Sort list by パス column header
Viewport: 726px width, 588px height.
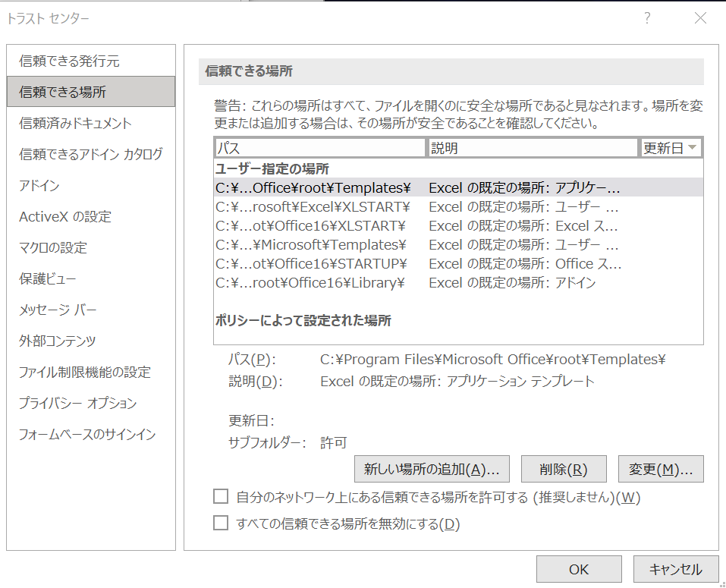point(320,148)
